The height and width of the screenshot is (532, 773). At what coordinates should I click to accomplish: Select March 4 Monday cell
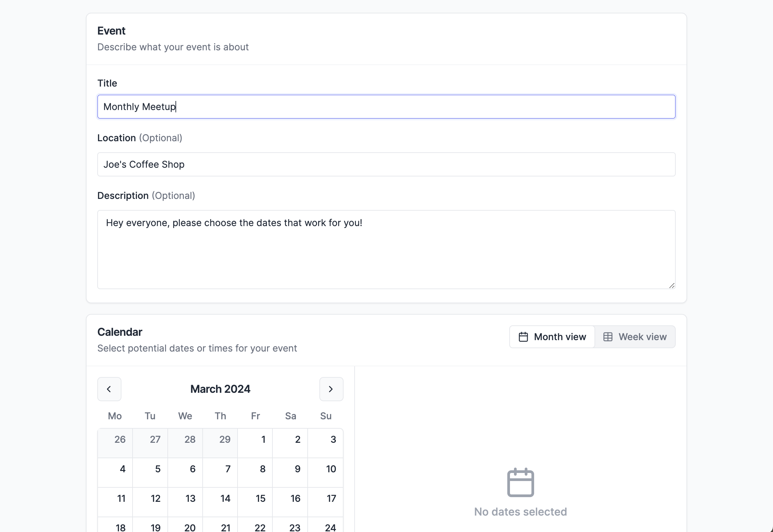tap(115, 473)
